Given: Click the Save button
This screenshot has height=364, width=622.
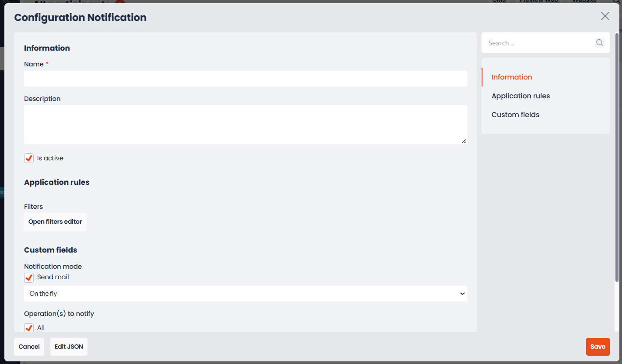Looking at the screenshot, I should point(598,347).
